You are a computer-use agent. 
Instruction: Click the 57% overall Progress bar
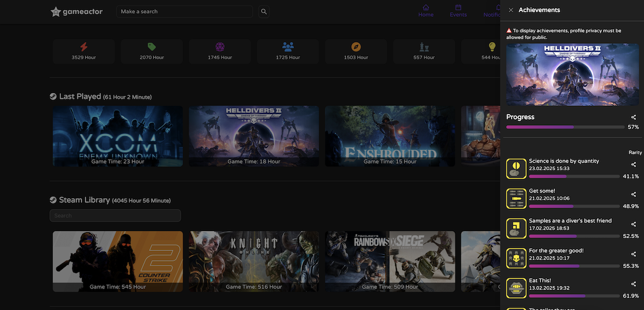coord(561,127)
